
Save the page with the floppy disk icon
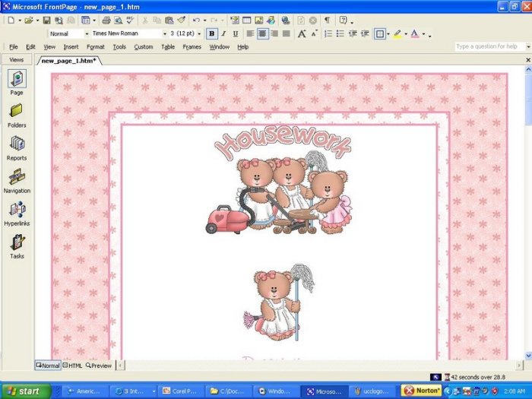pyautogui.click(x=47, y=21)
